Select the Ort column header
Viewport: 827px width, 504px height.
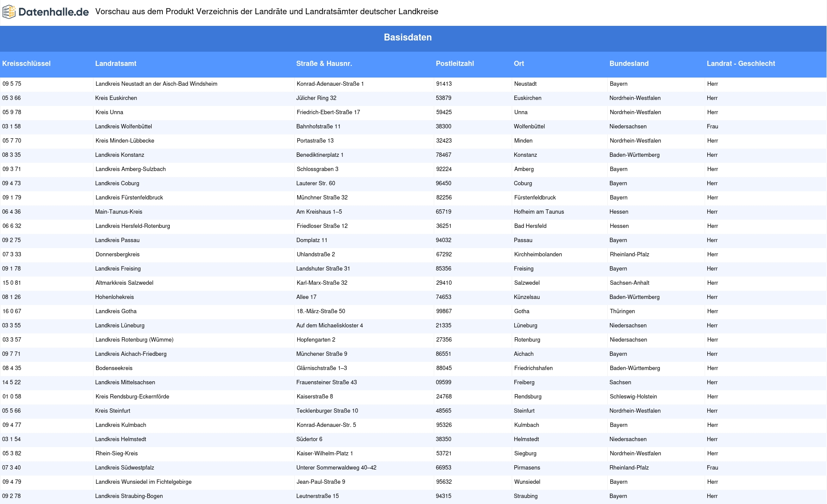(x=519, y=64)
